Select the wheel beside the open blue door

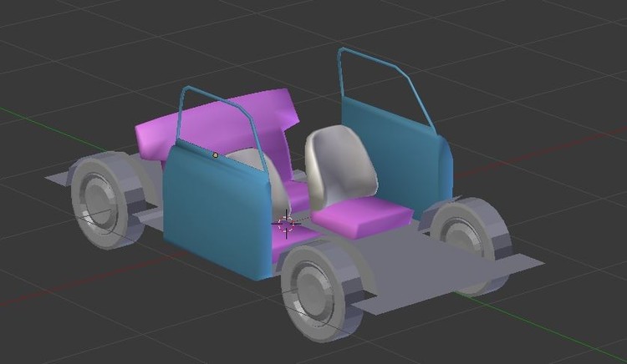(470, 244)
